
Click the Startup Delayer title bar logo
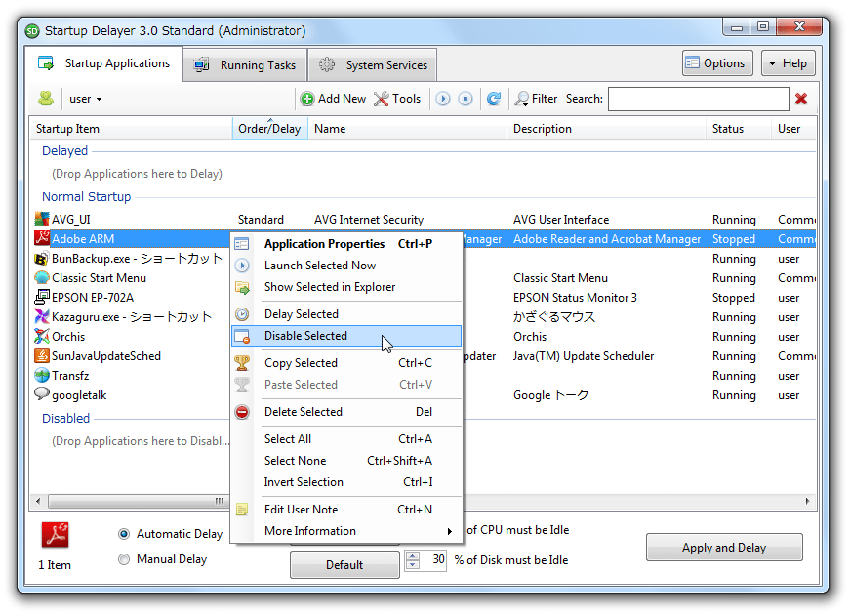coord(32,31)
